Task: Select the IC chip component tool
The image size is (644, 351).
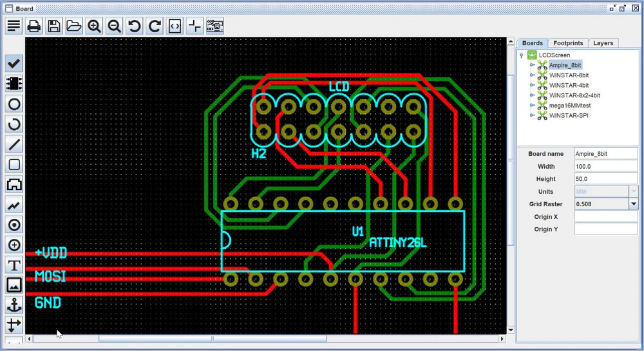Action: coord(14,83)
